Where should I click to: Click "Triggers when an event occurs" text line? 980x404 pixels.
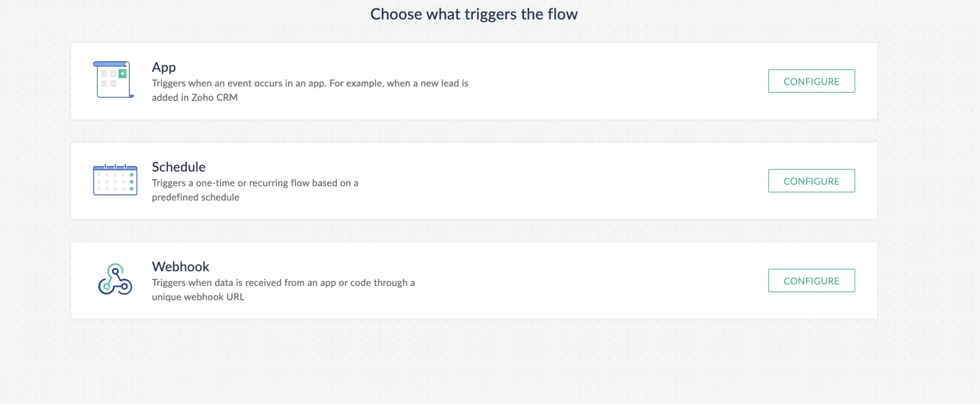point(310,83)
